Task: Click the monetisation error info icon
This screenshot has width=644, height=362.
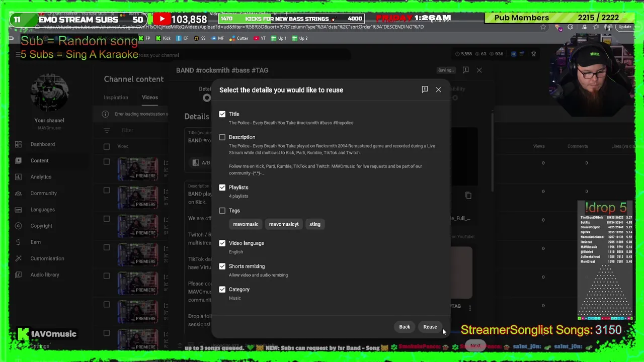Action: pos(105,114)
